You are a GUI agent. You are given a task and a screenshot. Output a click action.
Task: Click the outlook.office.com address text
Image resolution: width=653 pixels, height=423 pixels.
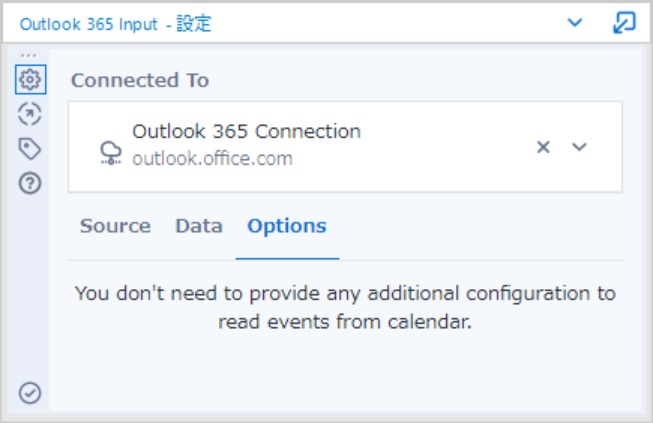(212, 159)
